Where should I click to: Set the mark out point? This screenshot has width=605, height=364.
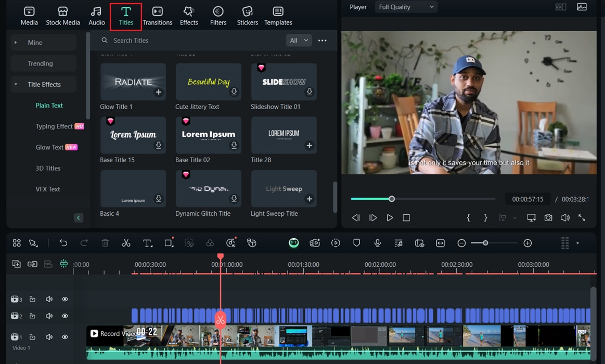tap(485, 218)
